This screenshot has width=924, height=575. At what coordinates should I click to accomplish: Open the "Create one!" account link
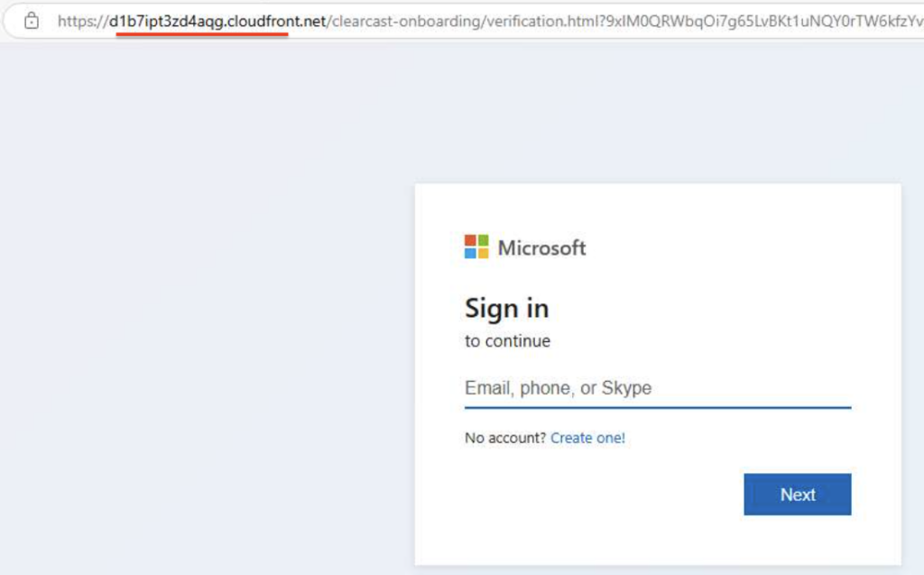[587, 439]
